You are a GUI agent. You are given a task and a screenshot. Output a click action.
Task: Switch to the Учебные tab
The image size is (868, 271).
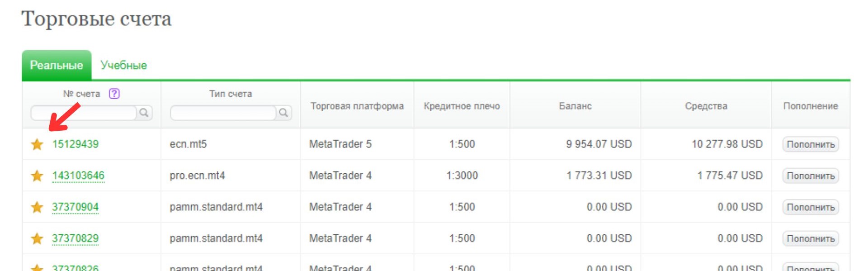coord(123,65)
